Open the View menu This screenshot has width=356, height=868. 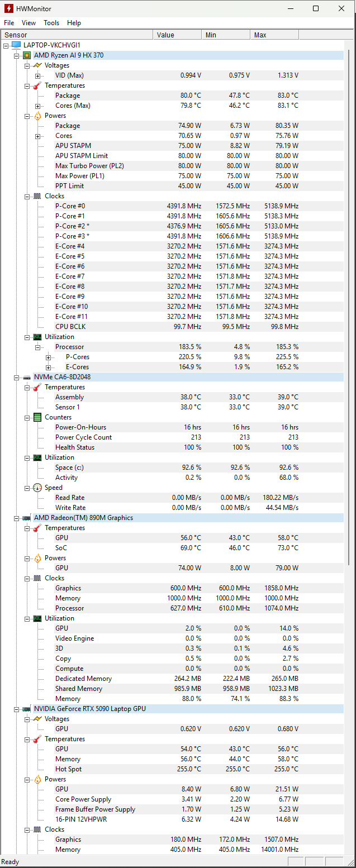(x=29, y=23)
